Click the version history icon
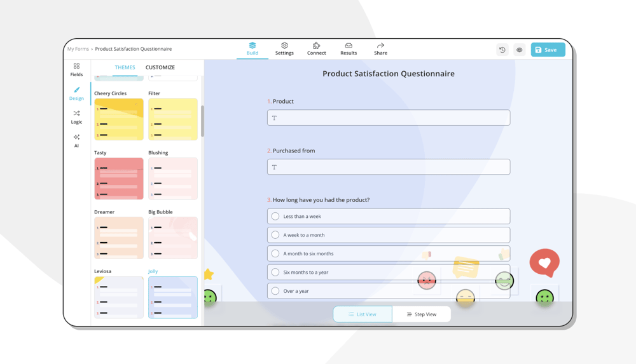Viewport: 636px width, 364px height. point(502,50)
